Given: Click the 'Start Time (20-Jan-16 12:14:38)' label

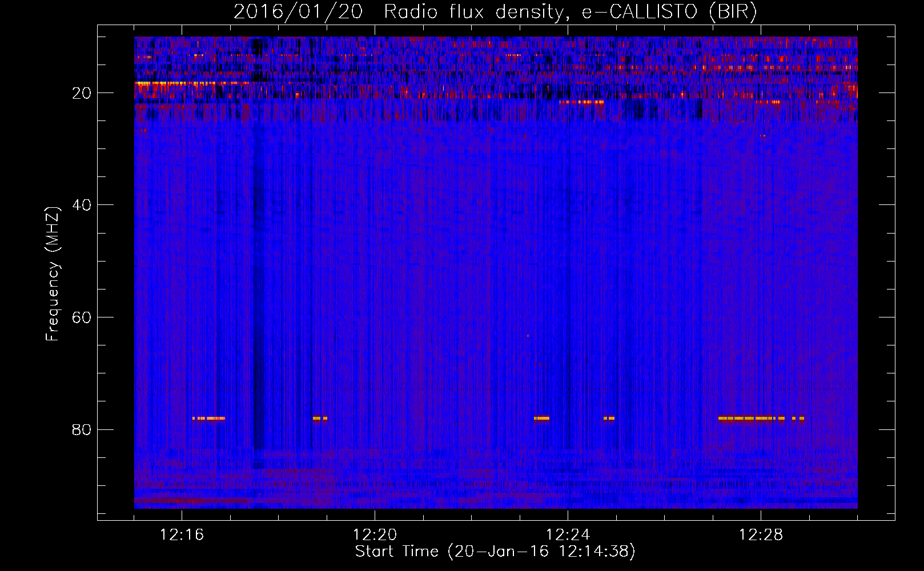Looking at the screenshot, I should (x=495, y=552).
